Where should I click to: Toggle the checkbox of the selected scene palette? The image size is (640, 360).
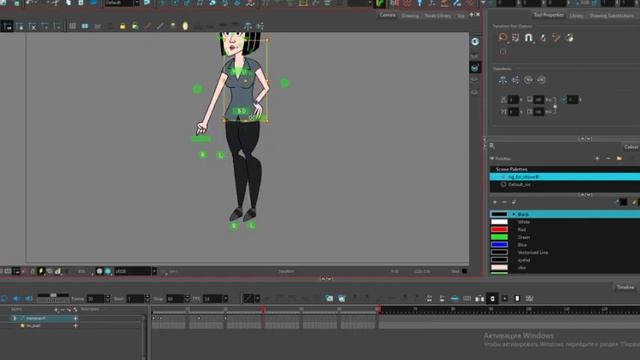click(x=503, y=177)
